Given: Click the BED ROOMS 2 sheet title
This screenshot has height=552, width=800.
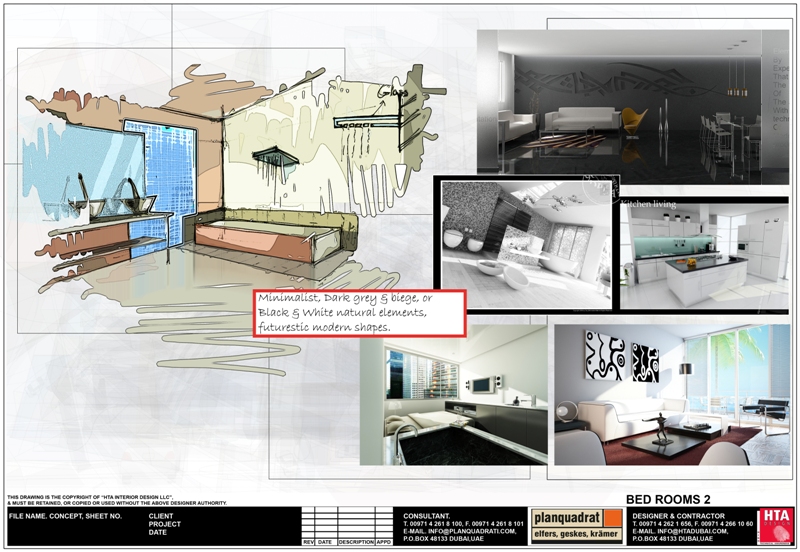Looking at the screenshot, I should point(667,499).
